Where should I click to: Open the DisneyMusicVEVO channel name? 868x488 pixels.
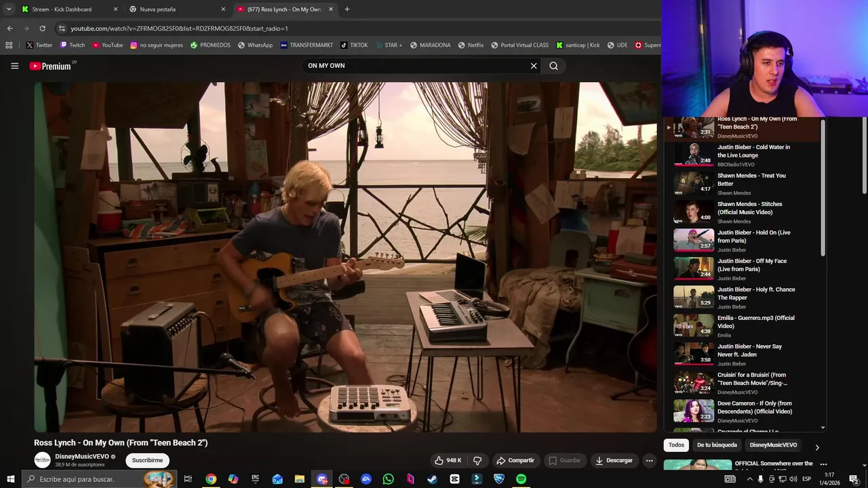point(82,457)
